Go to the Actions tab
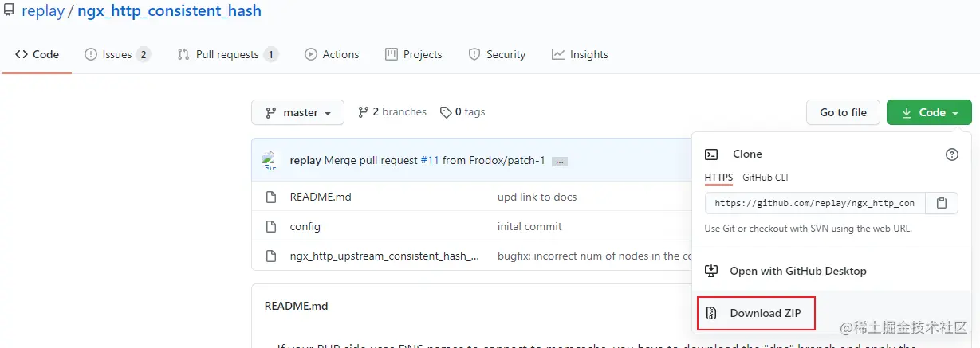This screenshot has height=348, width=980. point(332,54)
